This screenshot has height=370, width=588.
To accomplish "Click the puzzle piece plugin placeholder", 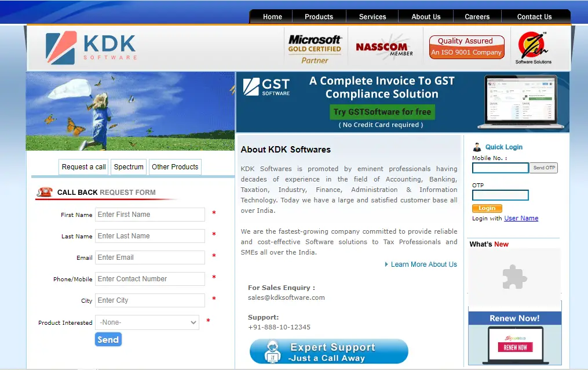I will pyautogui.click(x=514, y=277).
